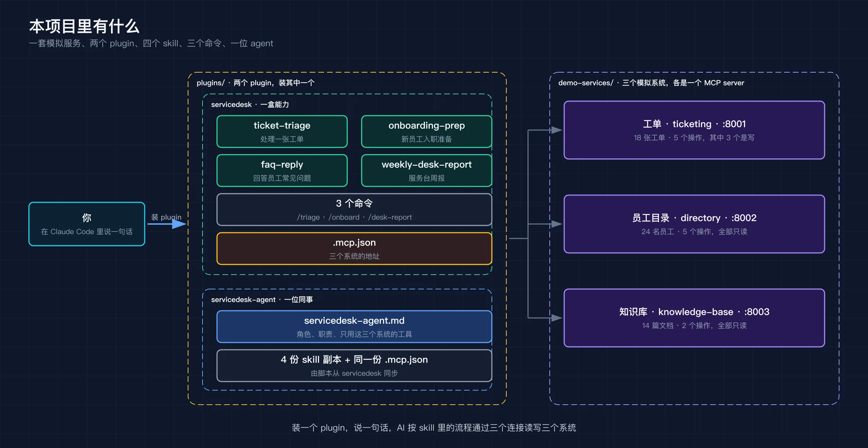Screen dimensions: 868x448
Task: Click the 'servicedesk-agent · 一位同事' label
Action: click(262, 300)
